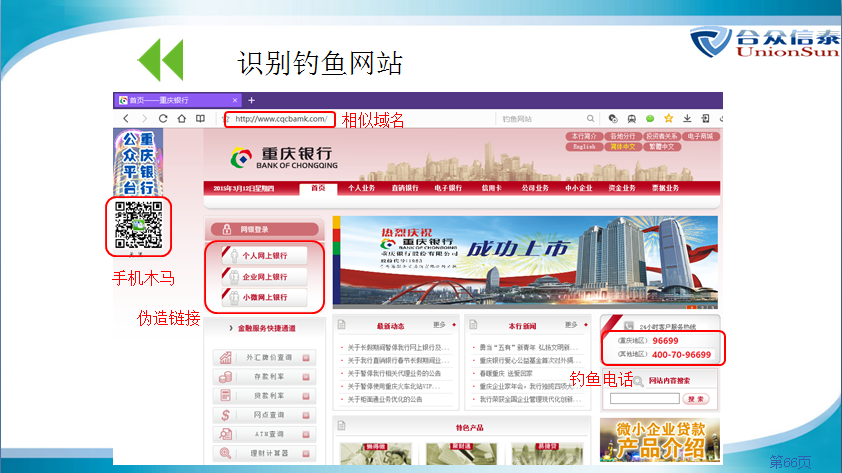Click the Bank of Chongqing logo
This screenshot has width=842, height=473.
coord(285,158)
